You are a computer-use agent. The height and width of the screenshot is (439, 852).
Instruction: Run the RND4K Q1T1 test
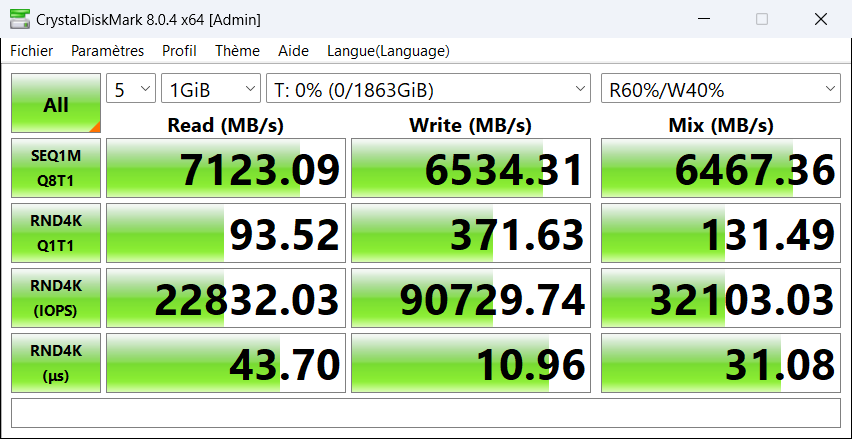tap(56, 233)
